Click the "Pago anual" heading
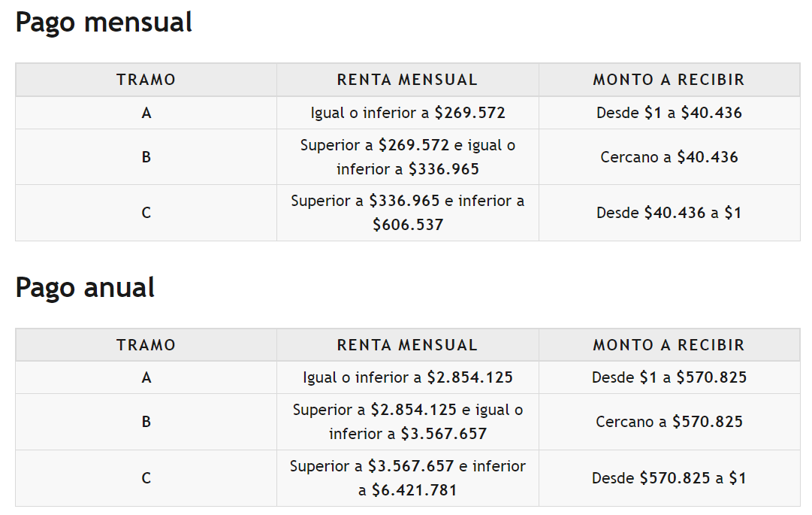This screenshot has height=515, width=812. click(x=85, y=288)
